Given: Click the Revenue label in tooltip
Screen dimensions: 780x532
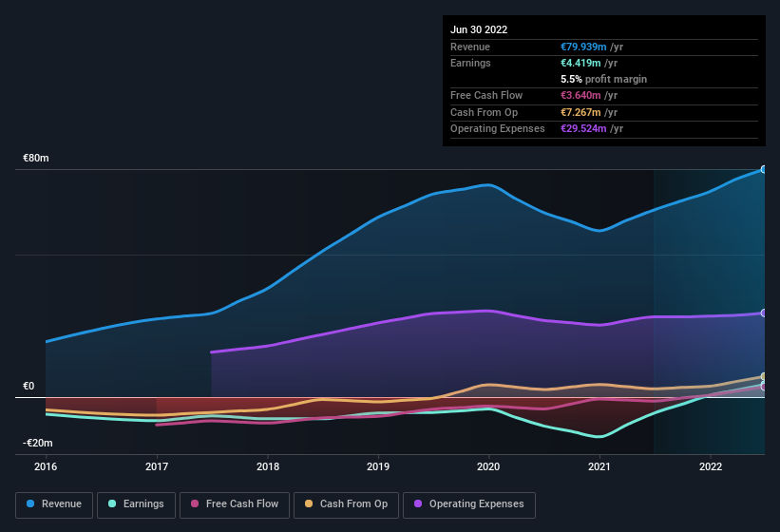Looking at the screenshot, I should point(470,47).
